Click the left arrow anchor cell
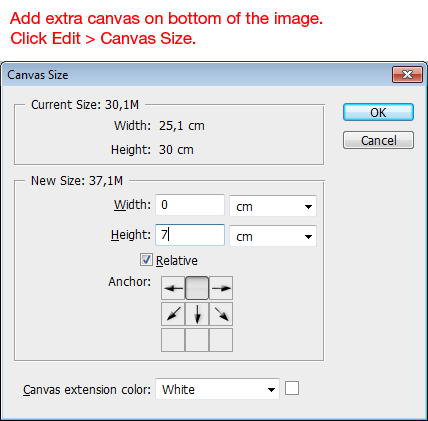The height and width of the screenshot is (421, 428). click(173, 288)
